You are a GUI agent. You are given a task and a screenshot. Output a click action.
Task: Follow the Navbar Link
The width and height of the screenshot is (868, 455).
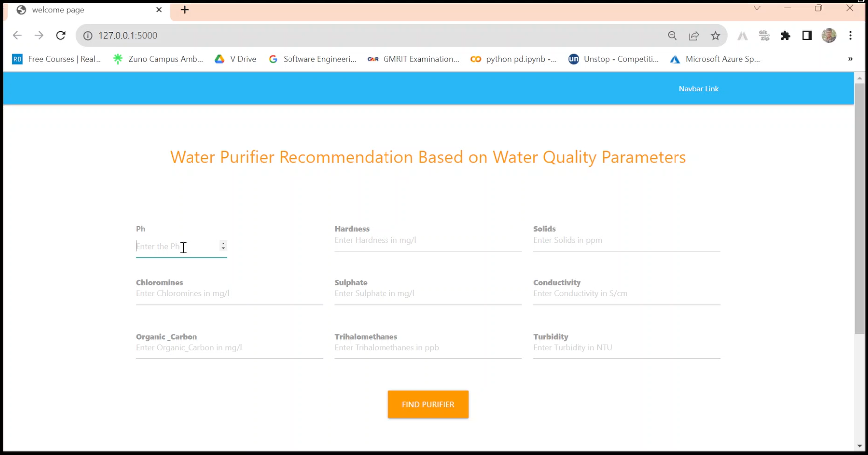click(x=698, y=89)
